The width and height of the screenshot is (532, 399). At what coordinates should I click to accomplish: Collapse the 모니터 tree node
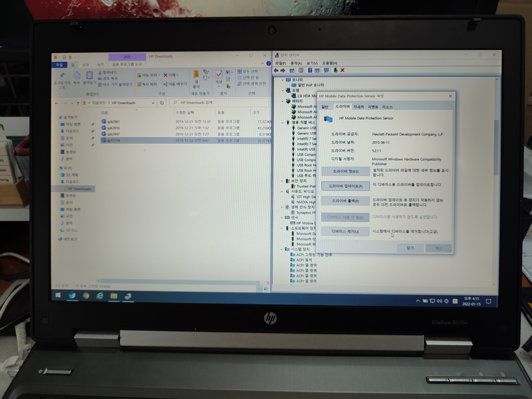(x=282, y=80)
